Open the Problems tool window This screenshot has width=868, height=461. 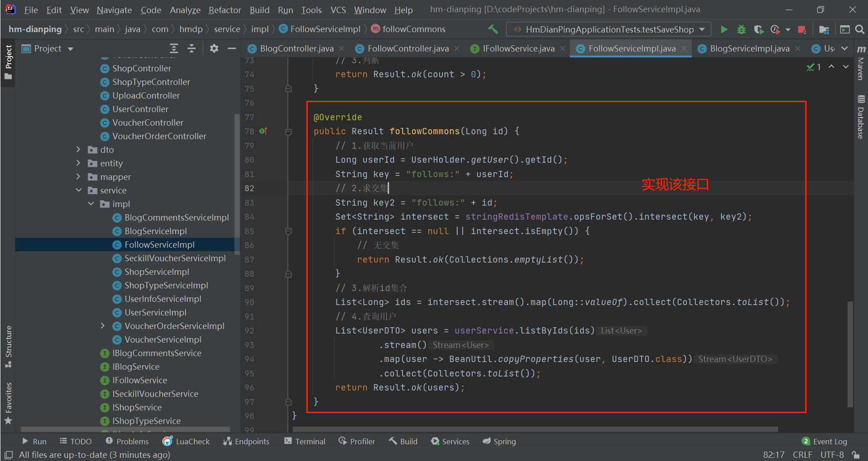pos(127,442)
